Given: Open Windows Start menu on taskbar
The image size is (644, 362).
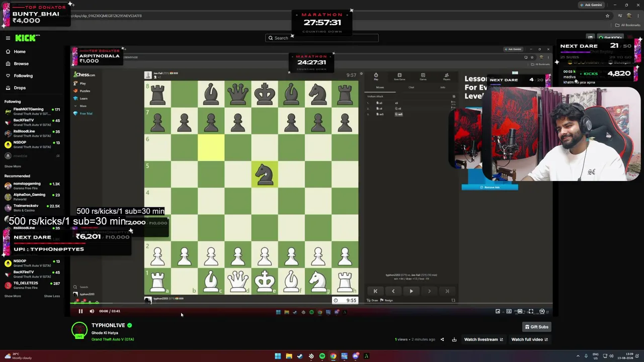Looking at the screenshot, I should pyautogui.click(x=278, y=356).
